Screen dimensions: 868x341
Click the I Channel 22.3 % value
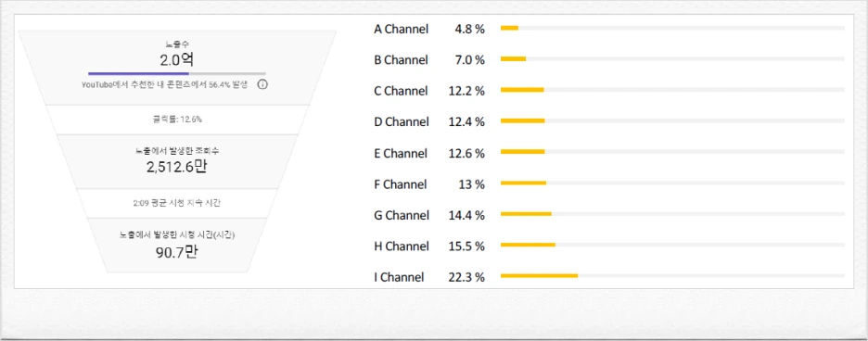pyautogui.click(x=466, y=277)
